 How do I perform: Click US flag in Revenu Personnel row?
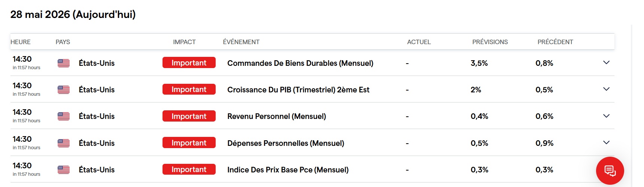(64, 116)
